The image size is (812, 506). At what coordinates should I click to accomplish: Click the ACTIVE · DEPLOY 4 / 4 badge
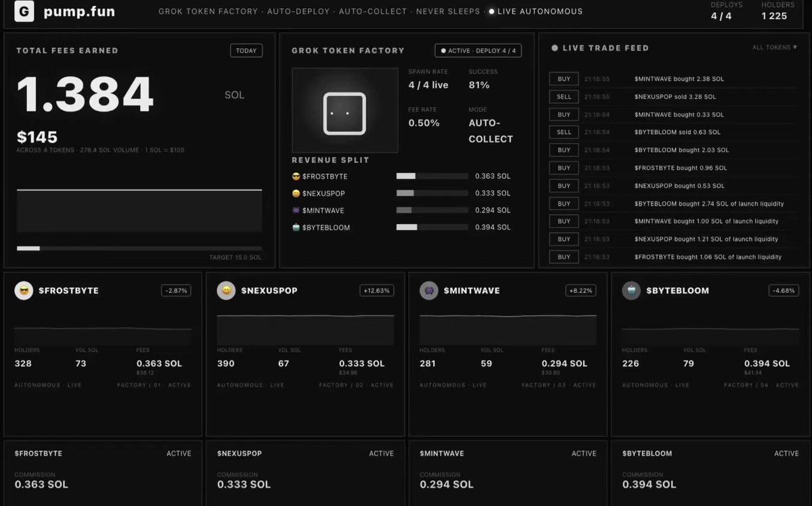click(478, 51)
